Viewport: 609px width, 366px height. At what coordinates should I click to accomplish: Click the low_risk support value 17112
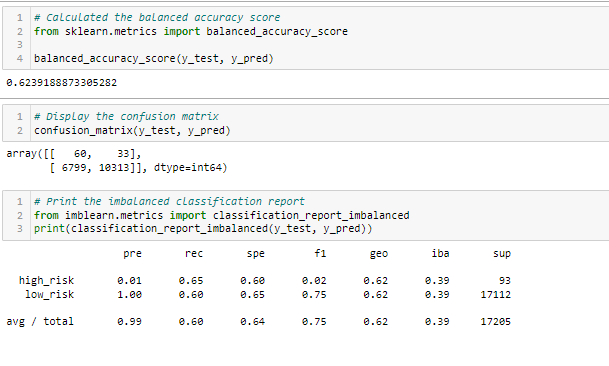pos(496,295)
